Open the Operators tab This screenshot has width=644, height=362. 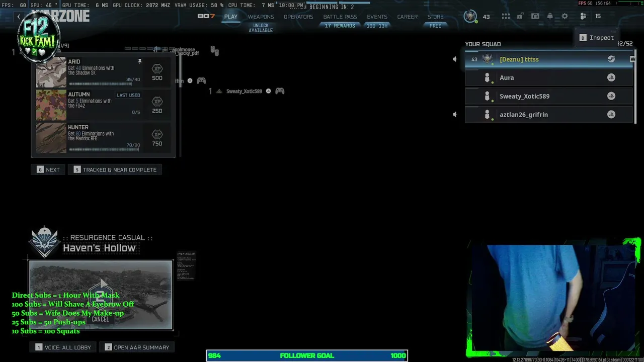[298, 17]
